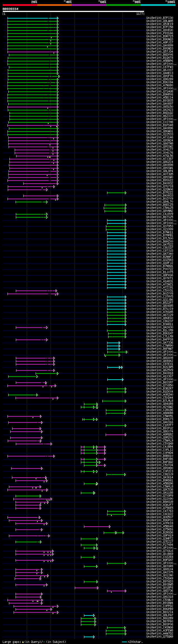This screenshot has height=644, width=178.
Task: Click hit label UniRef100_Q2QN06
Action: [x=160, y=190]
